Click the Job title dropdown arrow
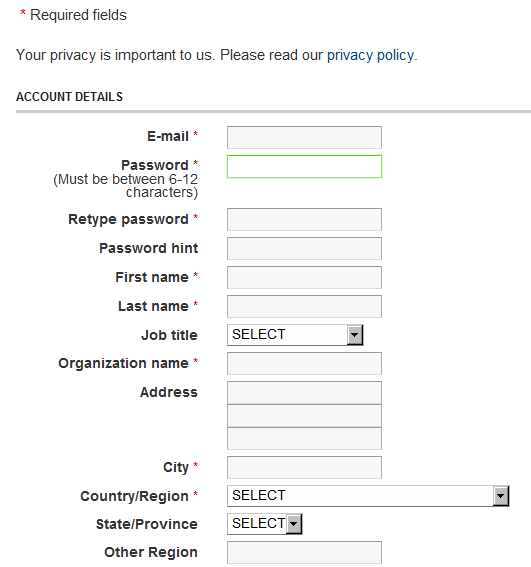Image resolution: width=531 pixels, height=567 pixels. pos(355,335)
